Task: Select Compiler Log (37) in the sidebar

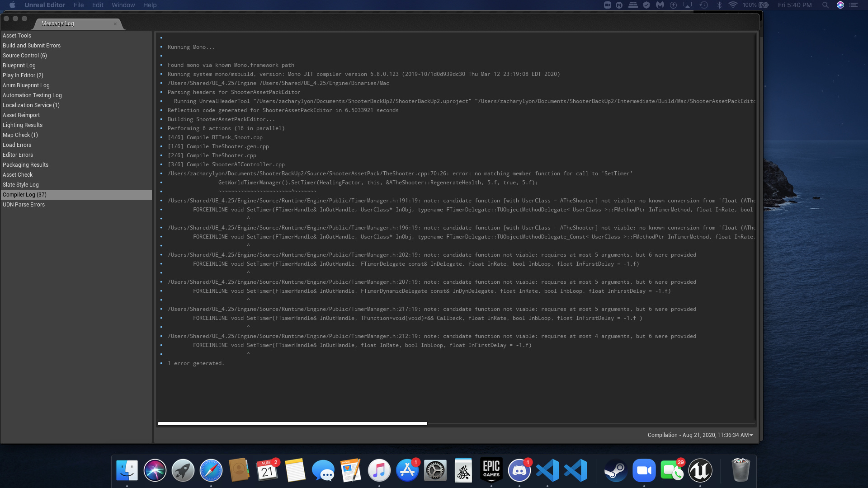Action: pyautogui.click(x=24, y=195)
